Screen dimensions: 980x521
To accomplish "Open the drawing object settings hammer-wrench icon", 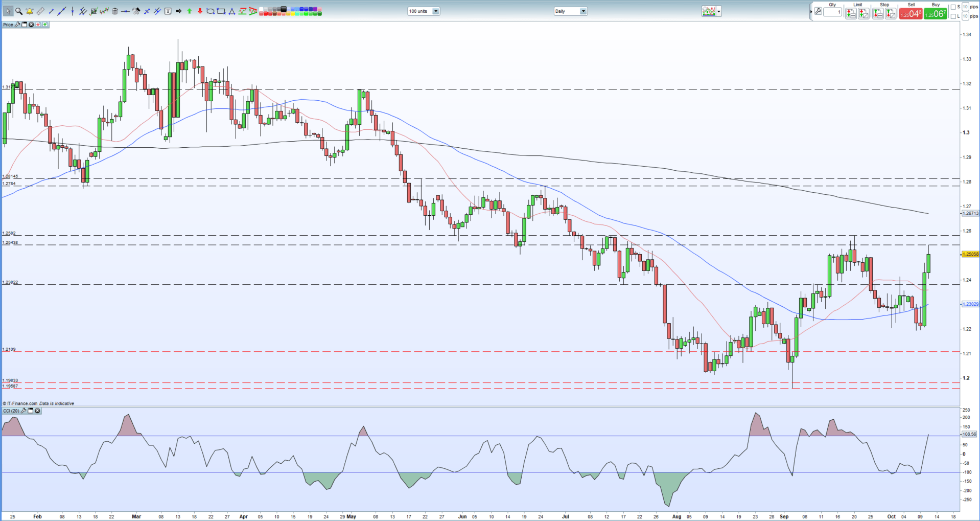I will click(x=136, y=11).
